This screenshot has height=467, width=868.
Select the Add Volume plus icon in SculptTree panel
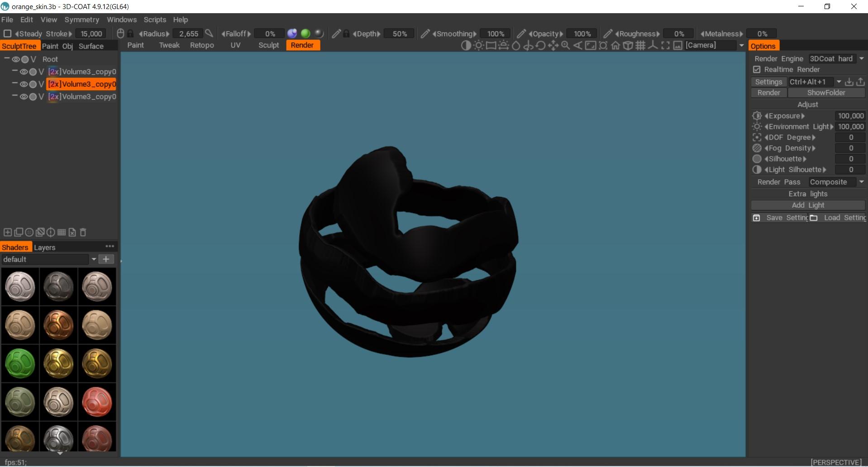click(8, 232)
